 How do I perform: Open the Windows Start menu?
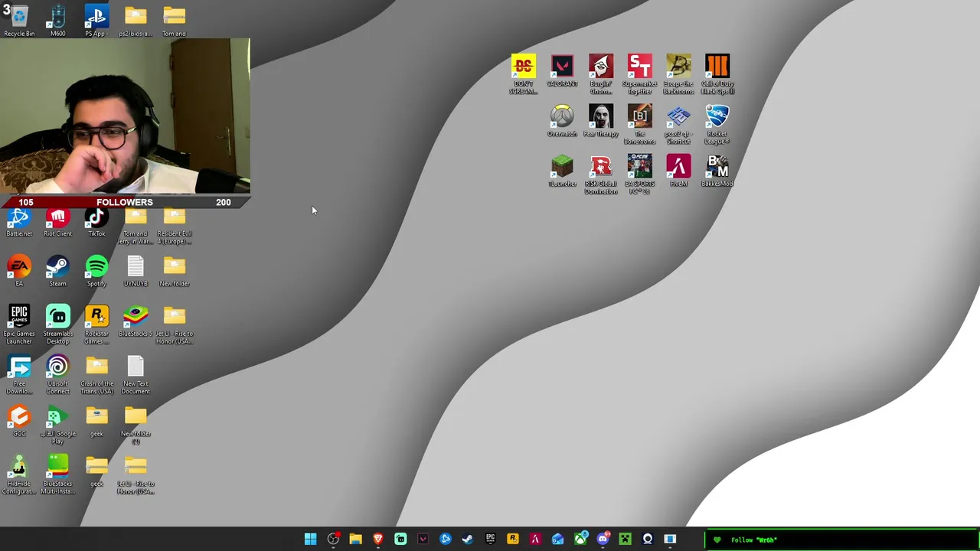[311, 540]
